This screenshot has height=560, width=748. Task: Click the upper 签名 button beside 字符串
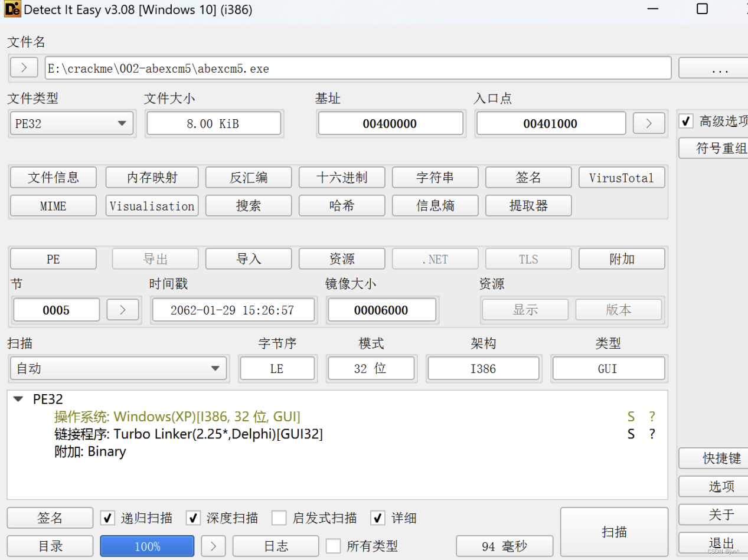click(x=528, y=177)
